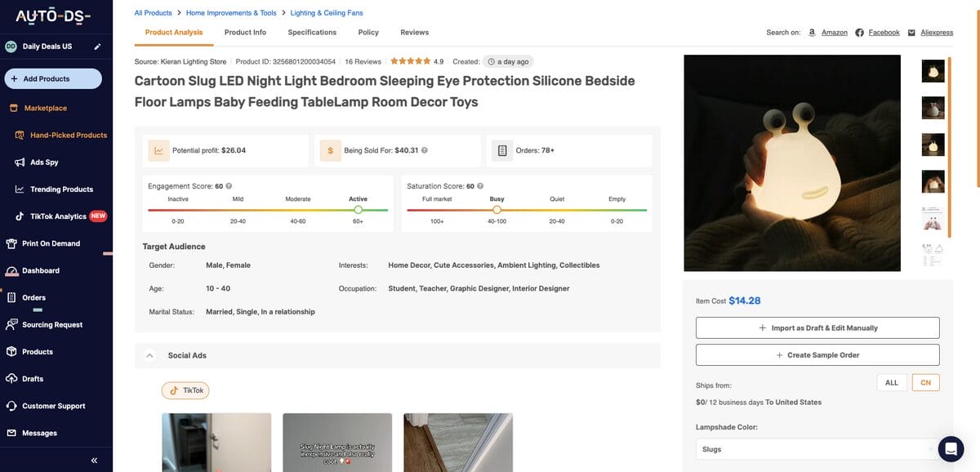The width and height of the screenshot is (980, 472).
Task: Select ALL ships-from option
Action: click(892, 382)
